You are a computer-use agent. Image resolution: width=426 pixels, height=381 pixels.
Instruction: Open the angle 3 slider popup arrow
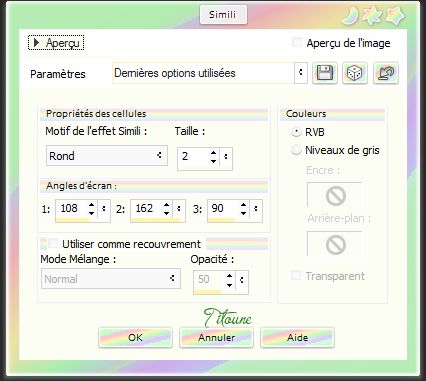(256, 209)
